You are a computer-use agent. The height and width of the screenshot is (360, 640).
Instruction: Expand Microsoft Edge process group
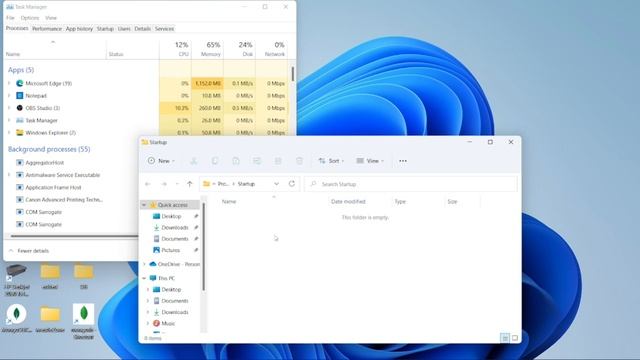(x=9, y=83)
